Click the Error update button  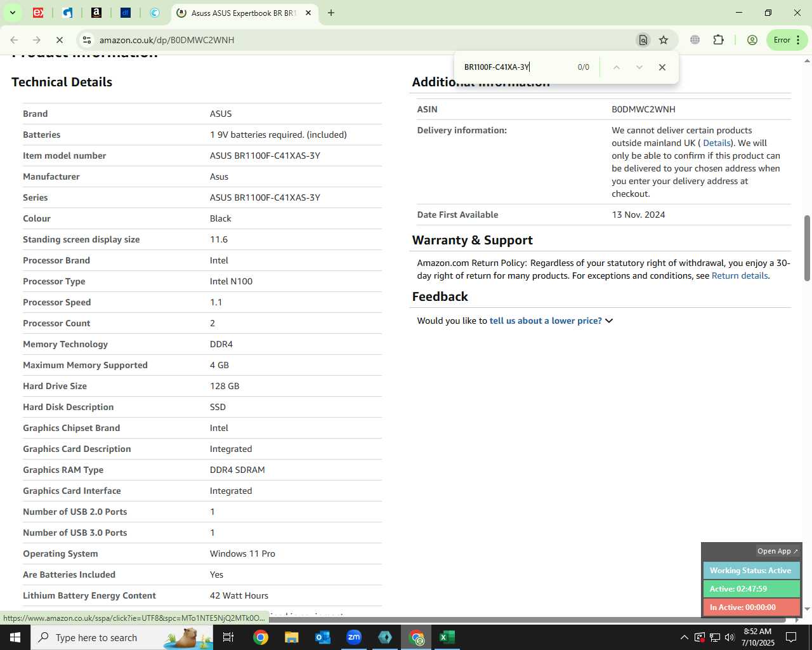click(787, 40)
